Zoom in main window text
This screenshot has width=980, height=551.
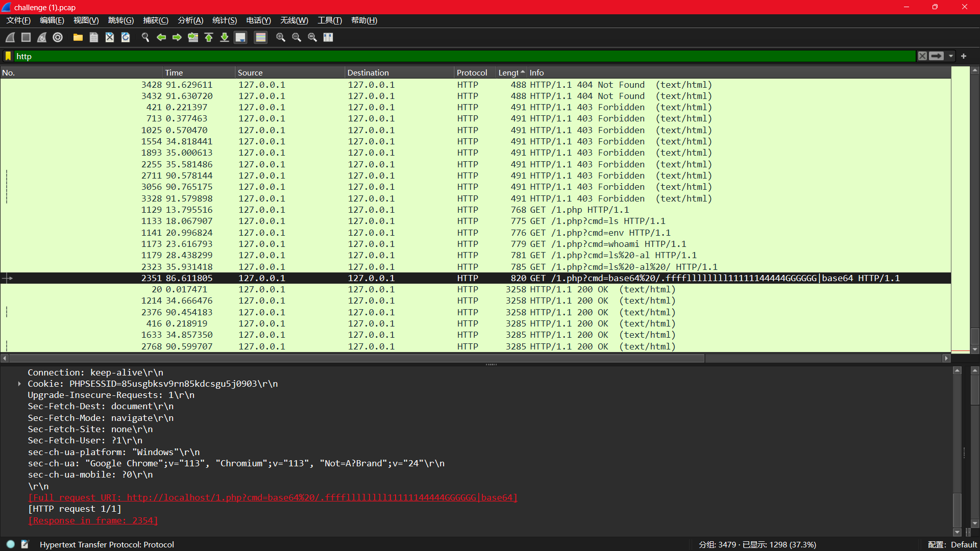[x=281, y=37]
